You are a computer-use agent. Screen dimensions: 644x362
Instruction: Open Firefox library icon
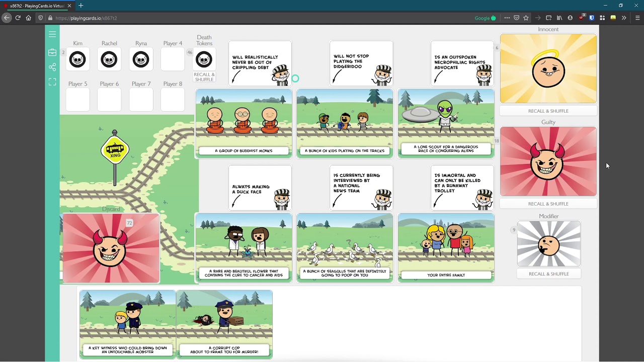(559, 18)
